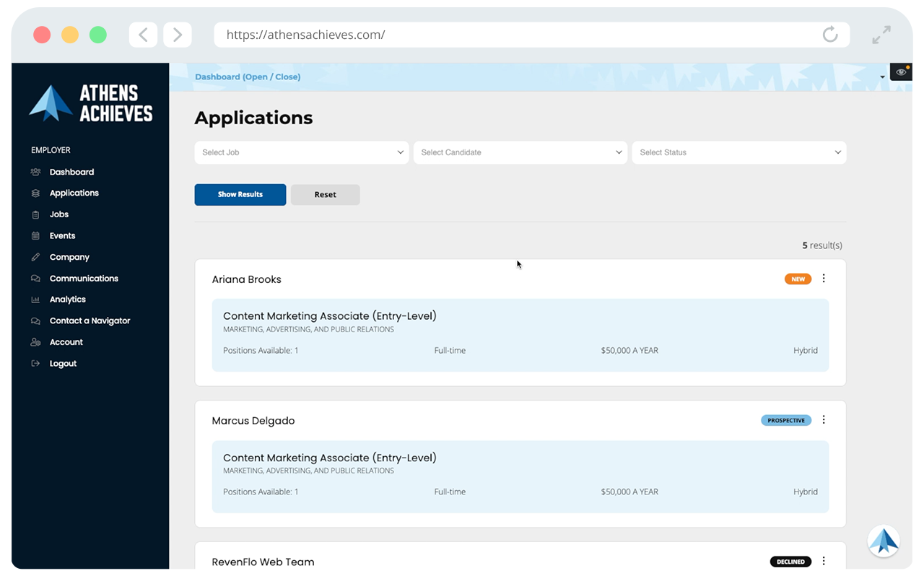Image resolution: width=924 pixels, height=576 pixels.
Task: Open the three-dot menu for Marcus Delgado
Action: click(824, 419)
